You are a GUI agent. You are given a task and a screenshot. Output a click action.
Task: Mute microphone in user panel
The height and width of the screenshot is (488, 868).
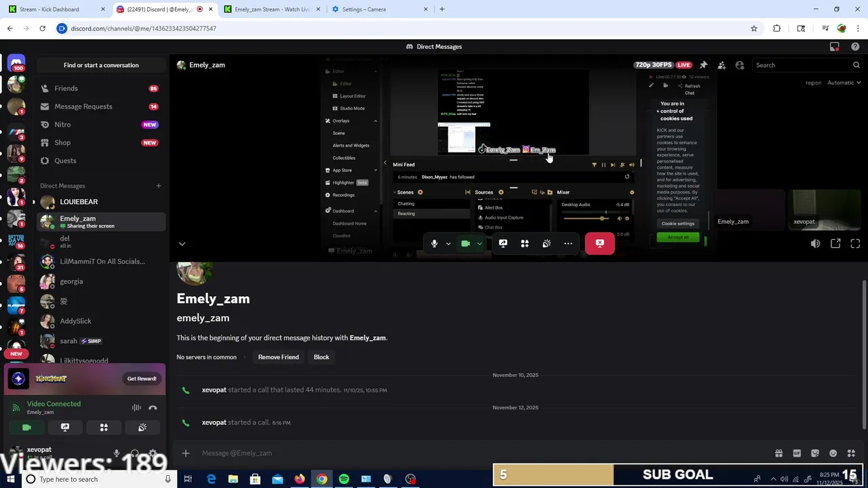117,453
